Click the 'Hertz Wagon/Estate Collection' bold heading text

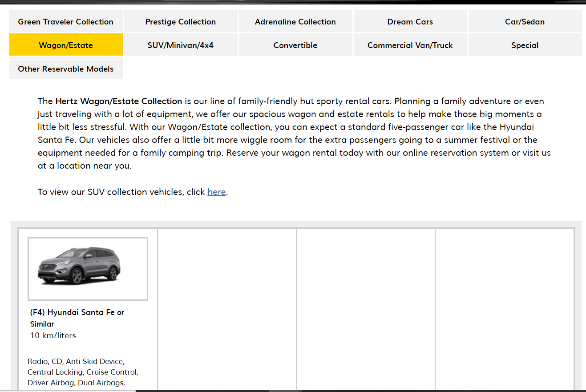point(119,101)
